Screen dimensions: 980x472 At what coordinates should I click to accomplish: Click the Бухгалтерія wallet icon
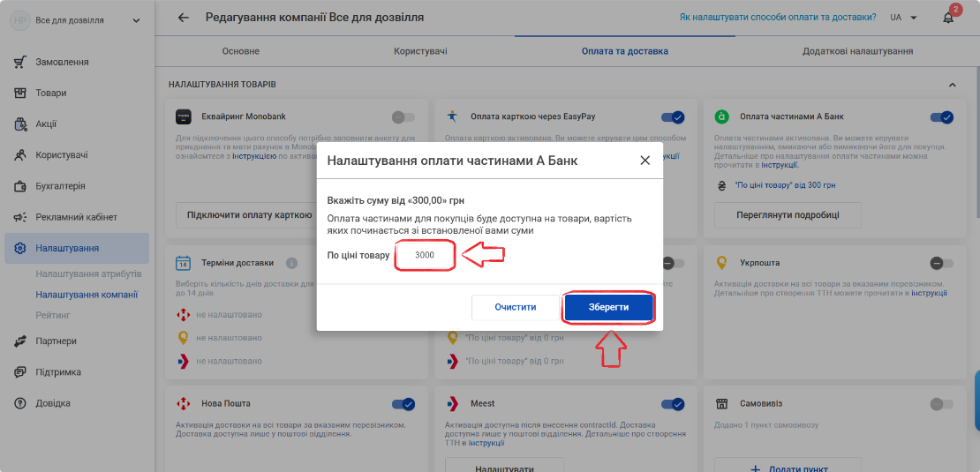20,186
